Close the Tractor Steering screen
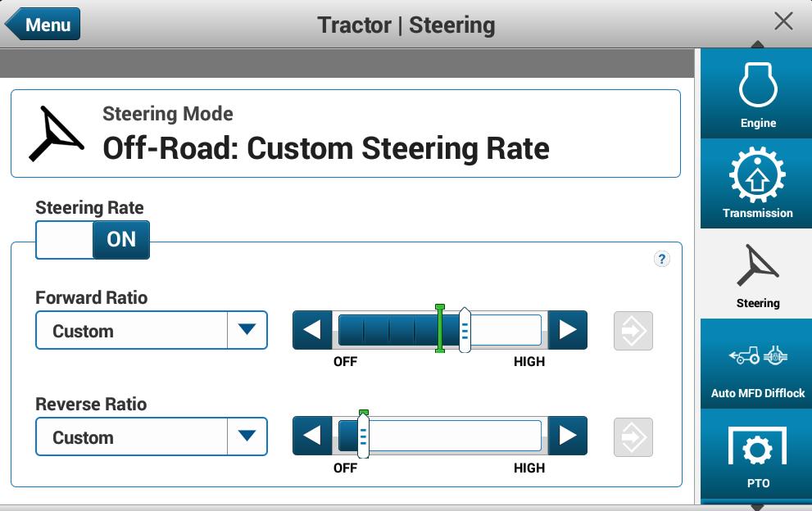 (783, 22)
